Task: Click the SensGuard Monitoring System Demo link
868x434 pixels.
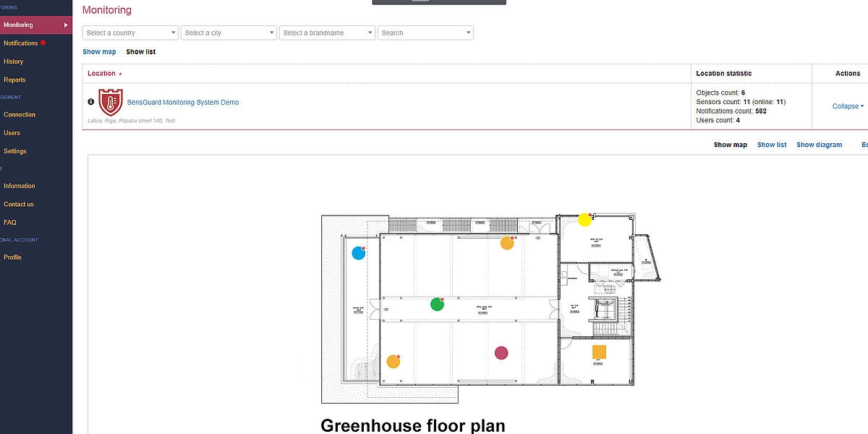Action: pos(182,103)
